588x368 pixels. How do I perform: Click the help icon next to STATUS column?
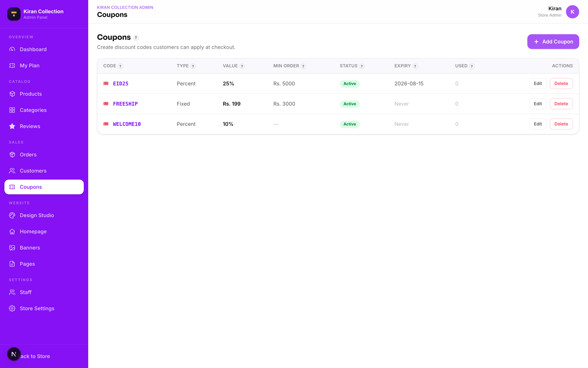coord(362,66)
